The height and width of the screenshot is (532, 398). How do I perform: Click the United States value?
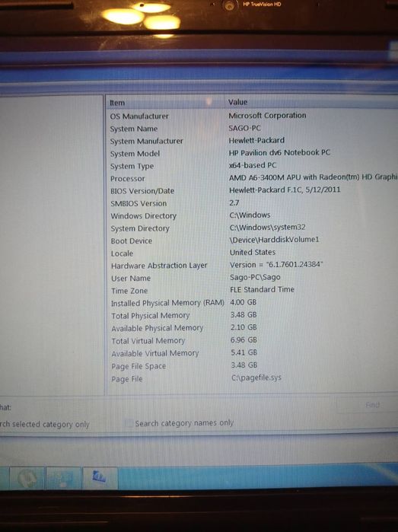tap(253, 252)
